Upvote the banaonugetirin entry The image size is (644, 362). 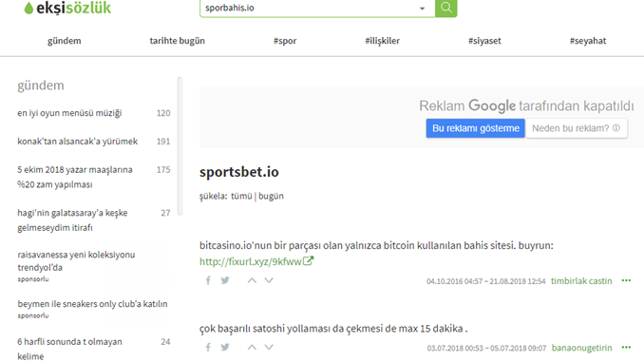pyautogui.click(x=252, y=348)
